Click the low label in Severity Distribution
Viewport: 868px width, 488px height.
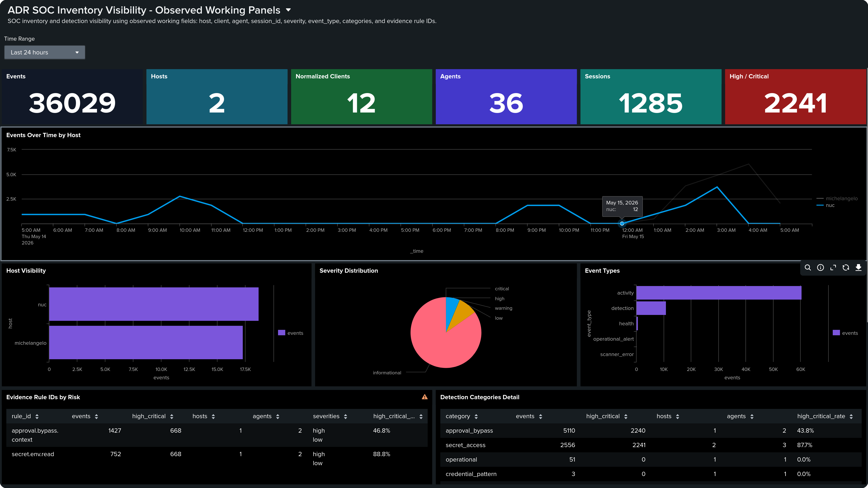point(499,318)
